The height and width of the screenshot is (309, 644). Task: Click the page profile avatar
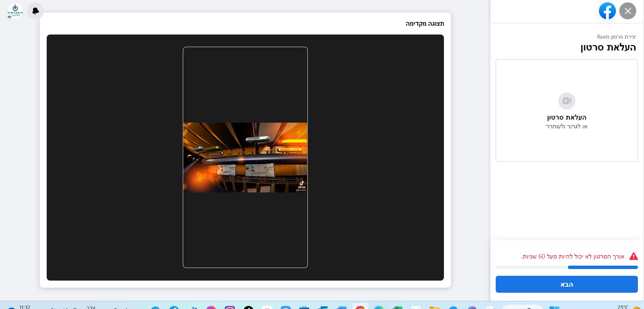15,10
